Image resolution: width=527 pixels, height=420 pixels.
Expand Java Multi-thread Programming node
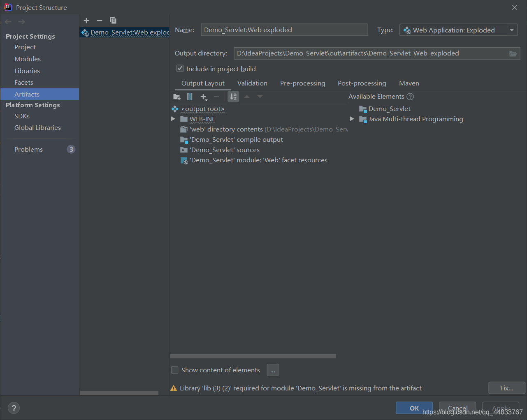click(352, 119)
